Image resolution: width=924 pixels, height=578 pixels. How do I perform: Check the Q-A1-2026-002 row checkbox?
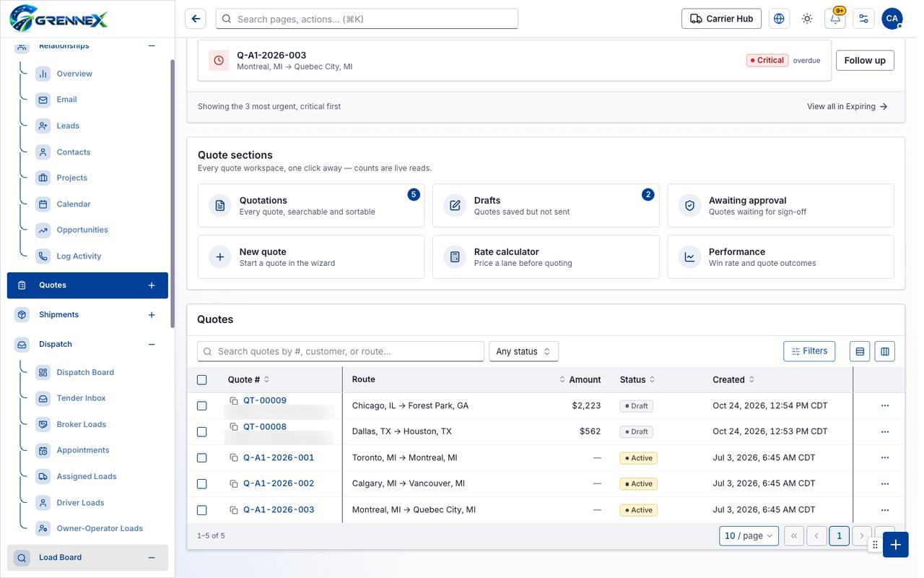(202, 484)
